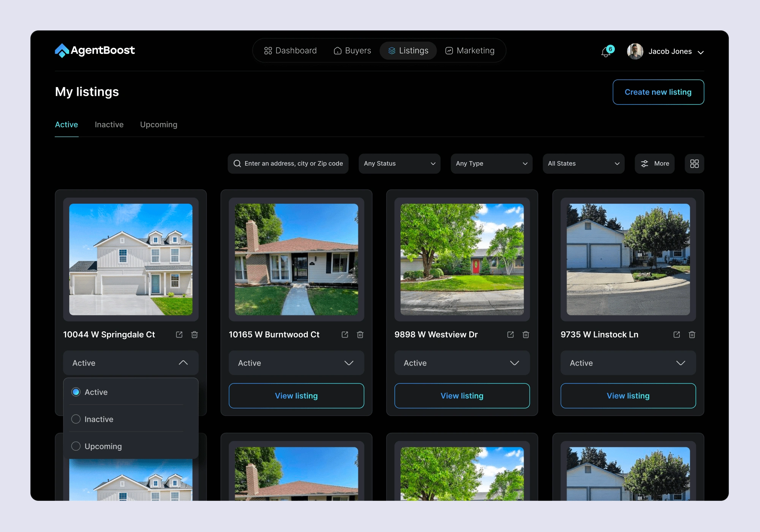Click the 9735 W Linstock Ln address title
760x532 pixels.
point(599,335)
